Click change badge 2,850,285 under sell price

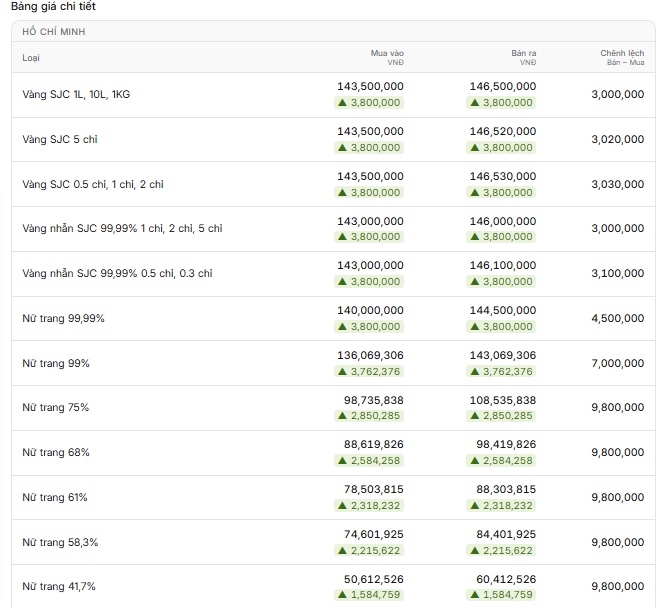(x=501, y=416)
